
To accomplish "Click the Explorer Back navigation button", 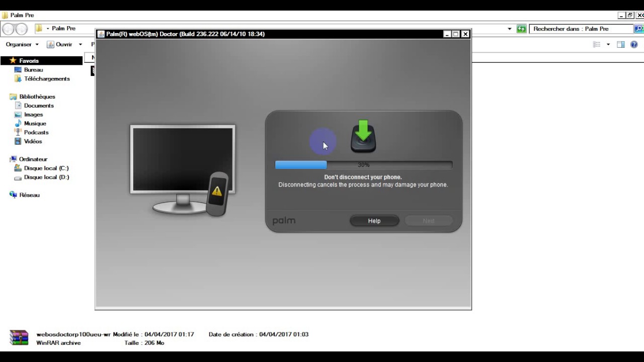I will pyautogui.click(x=8, y=29).
